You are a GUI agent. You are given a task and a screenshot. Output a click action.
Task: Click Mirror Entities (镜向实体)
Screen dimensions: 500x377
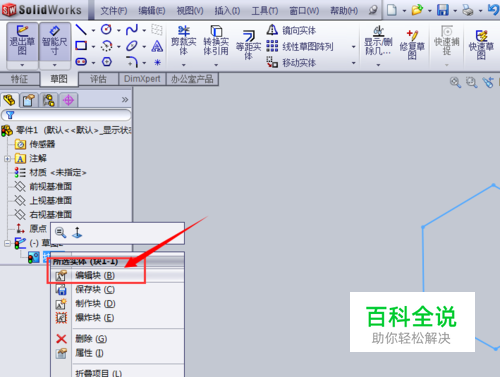(x=291, y=30)
